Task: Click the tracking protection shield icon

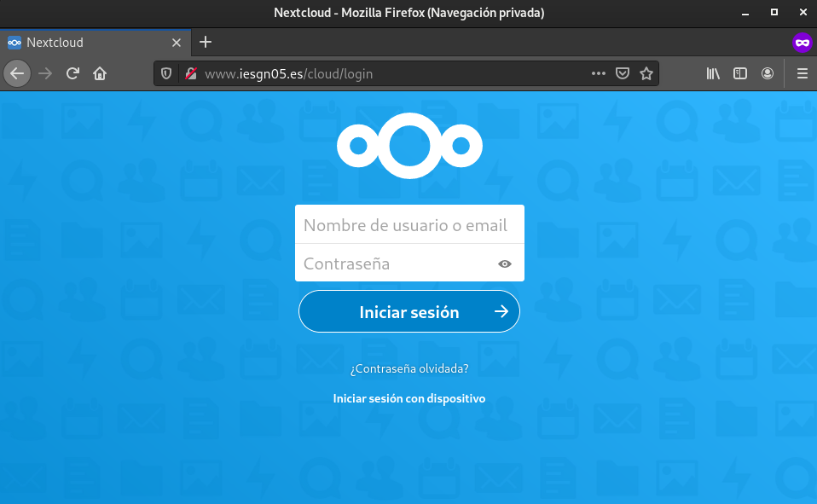Action: click(x=167, y=73)
